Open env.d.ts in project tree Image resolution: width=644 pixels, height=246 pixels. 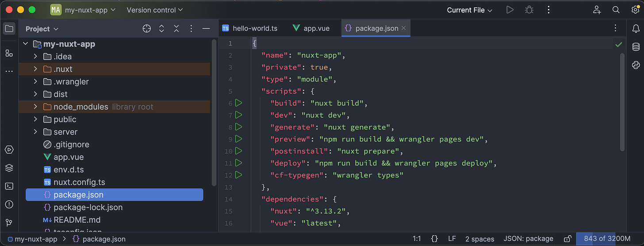69,169
